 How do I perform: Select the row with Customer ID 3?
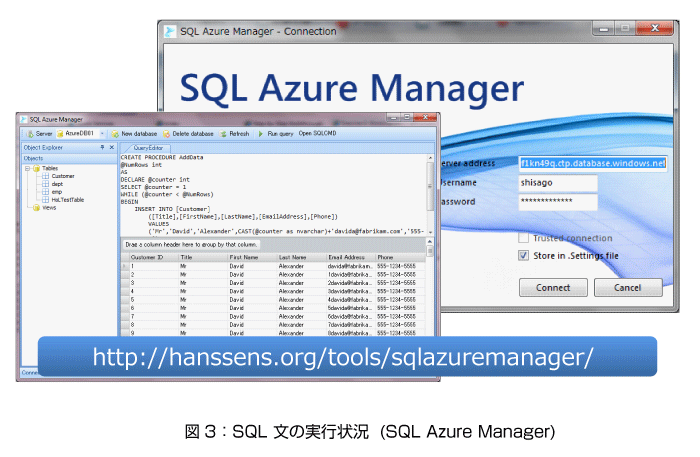pos(273,283)
